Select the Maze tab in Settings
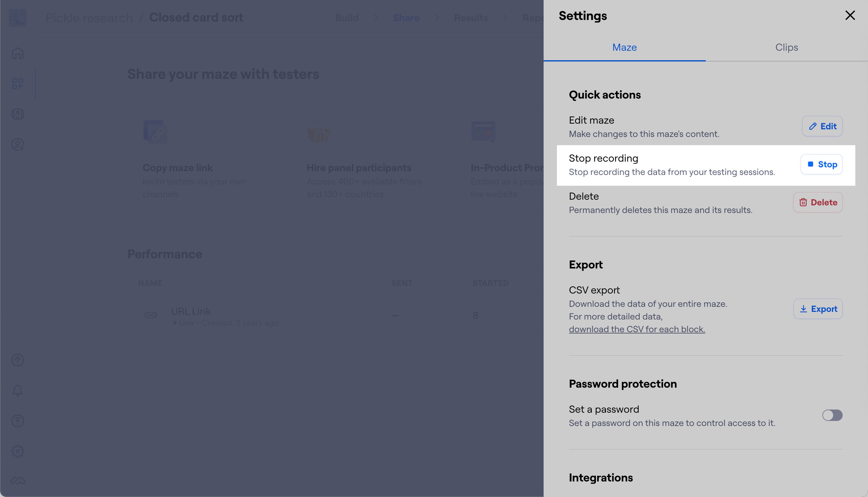 point(624,47)
